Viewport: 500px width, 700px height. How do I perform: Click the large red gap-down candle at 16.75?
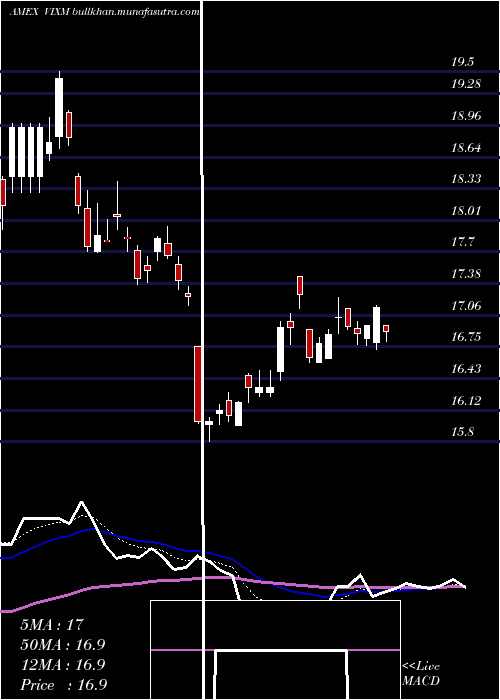click(x=198, y=384)
